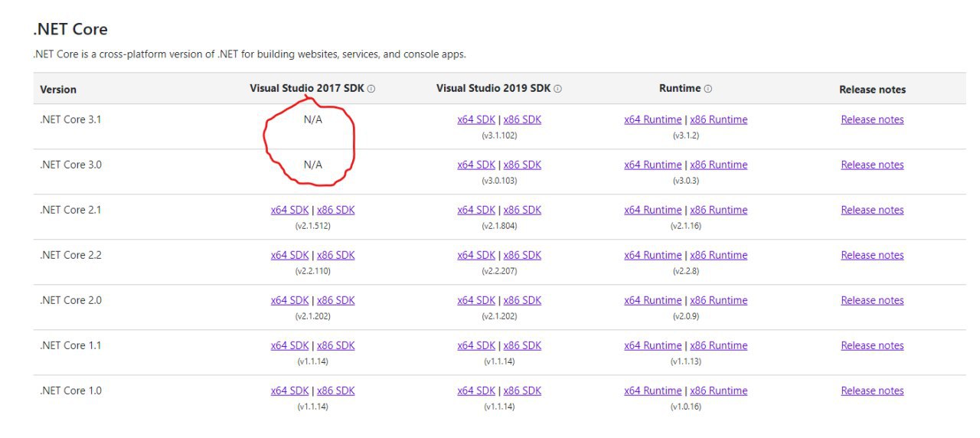Screen dimensions: 980x438
Task: Download .NET Core 2.0 x86 SDK for VS 2017
Action: click(336, 300)
